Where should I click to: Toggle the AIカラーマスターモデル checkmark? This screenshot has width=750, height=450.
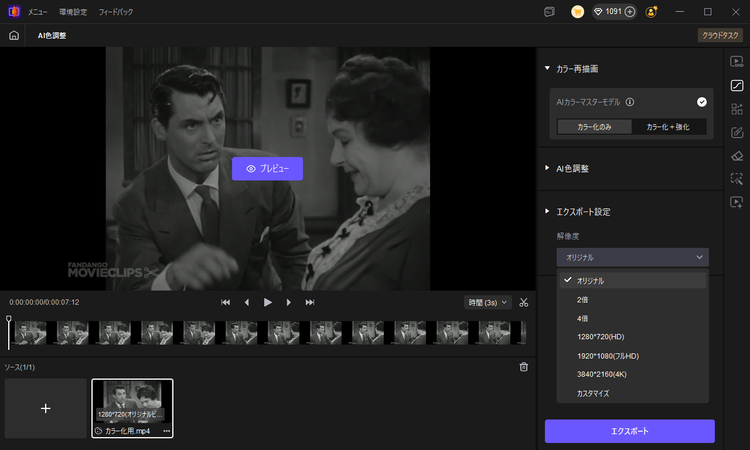[702, 102]
